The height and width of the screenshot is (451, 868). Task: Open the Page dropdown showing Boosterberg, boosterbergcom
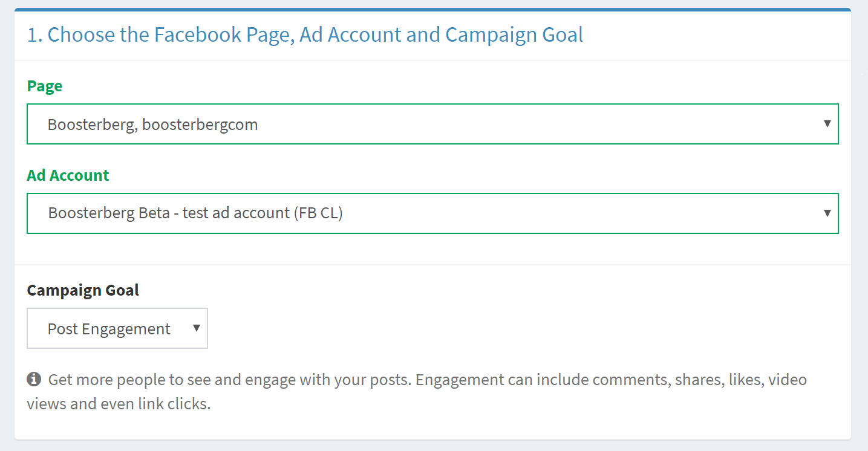(432, 124)
